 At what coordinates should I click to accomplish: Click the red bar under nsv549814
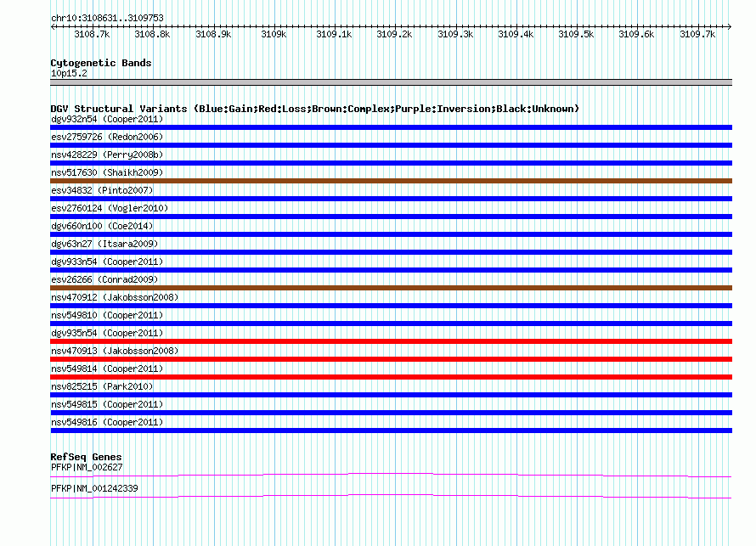tap(391, 377)
